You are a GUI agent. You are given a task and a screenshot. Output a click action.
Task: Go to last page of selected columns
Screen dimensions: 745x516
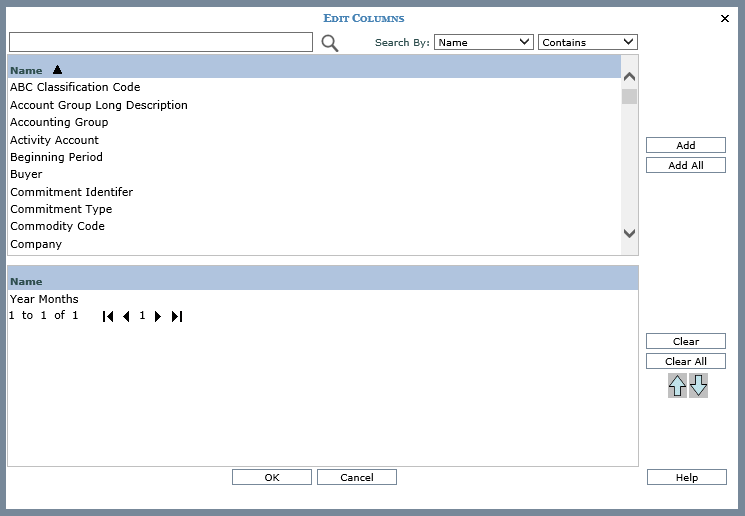[177, 316]
